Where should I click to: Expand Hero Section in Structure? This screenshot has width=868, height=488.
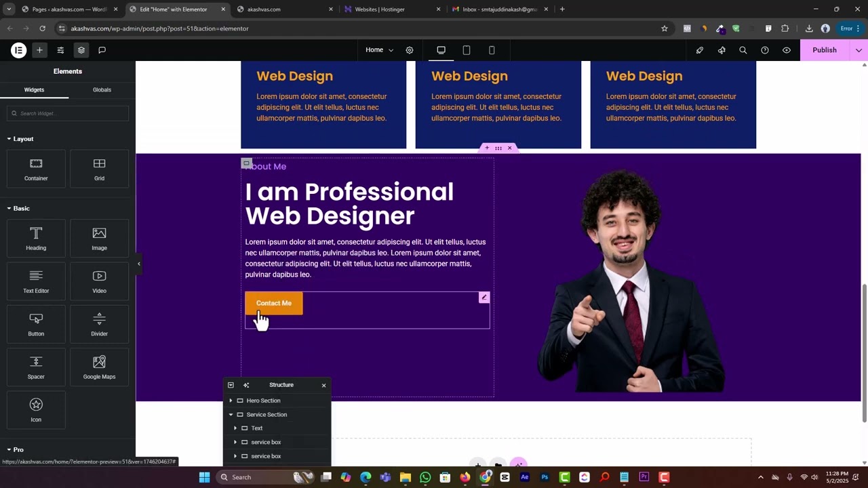point(231,401)
